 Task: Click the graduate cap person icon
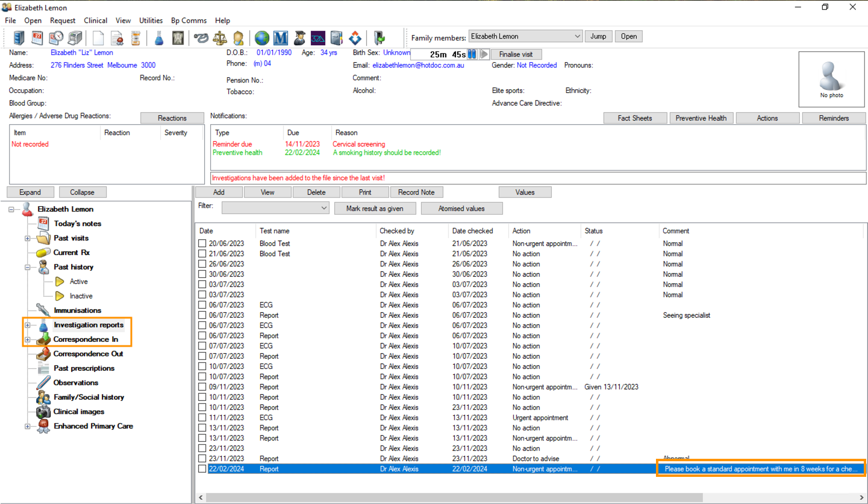(299, 38)
